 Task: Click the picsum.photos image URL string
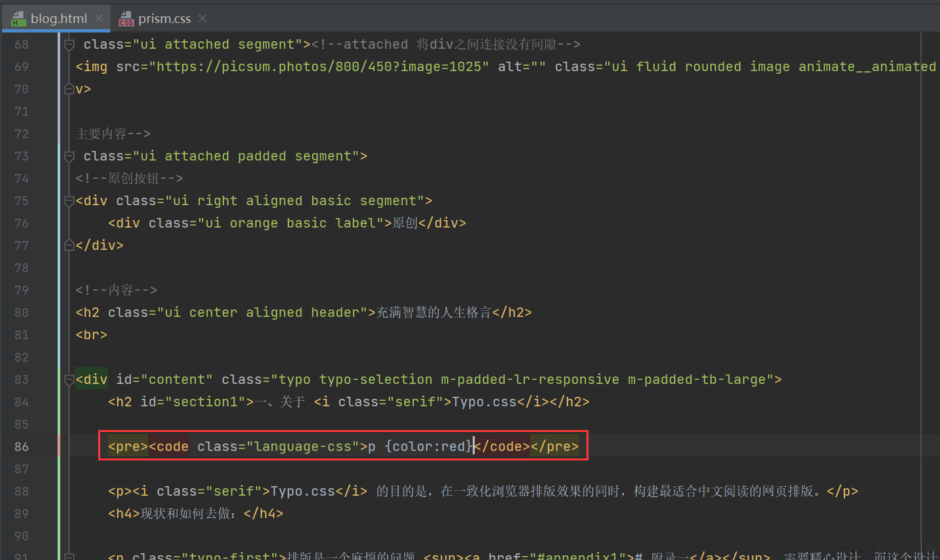click(319, 67)
